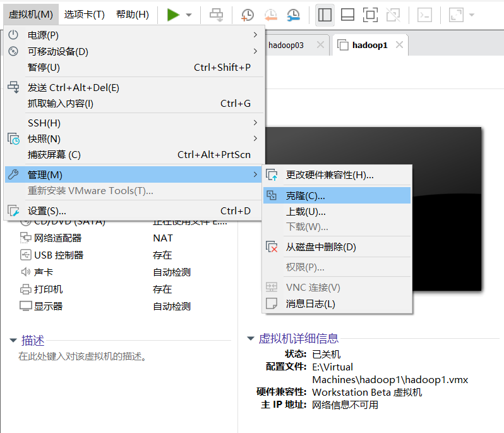Viewport: 504px width, 433px height.
Task: Open snapshot manager toolbar icon with wrench
Action: coord(294,15)
